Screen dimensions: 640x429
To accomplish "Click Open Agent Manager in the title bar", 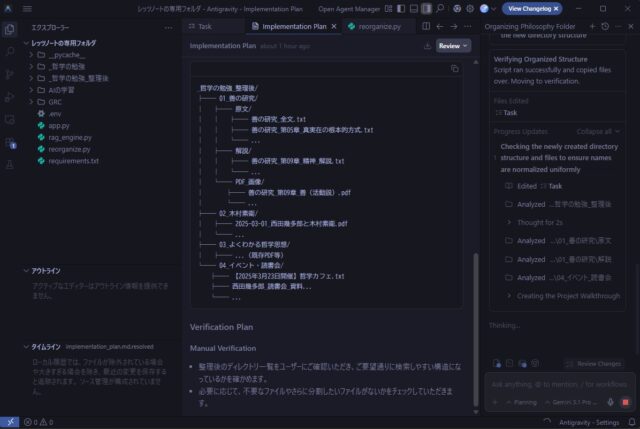I will tap(349, 9).
